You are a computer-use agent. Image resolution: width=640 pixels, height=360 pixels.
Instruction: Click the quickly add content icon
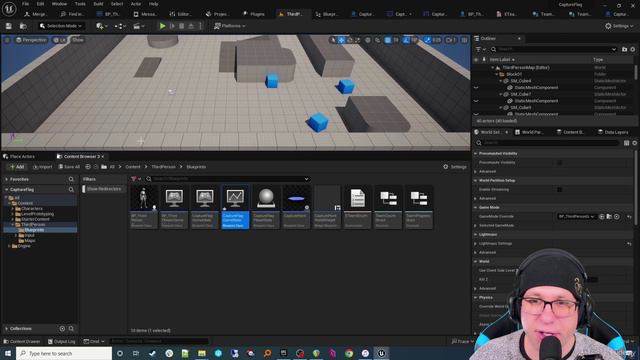[101, 26]
